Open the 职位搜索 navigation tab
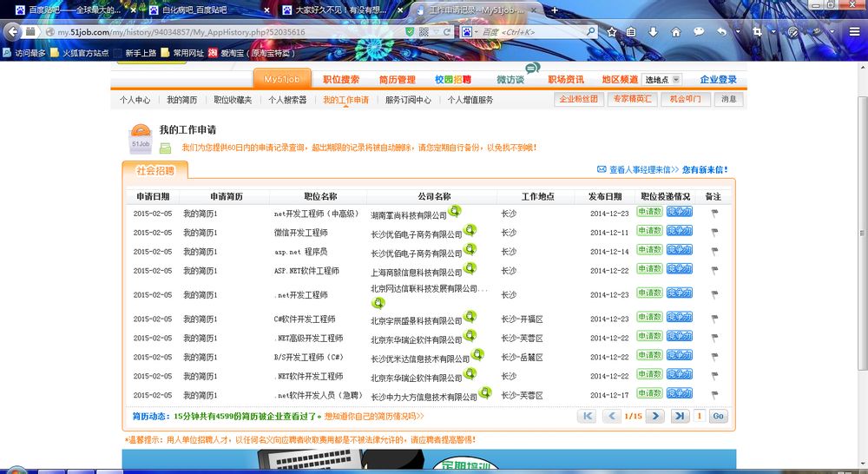The image size is (868, 474). 341,80
